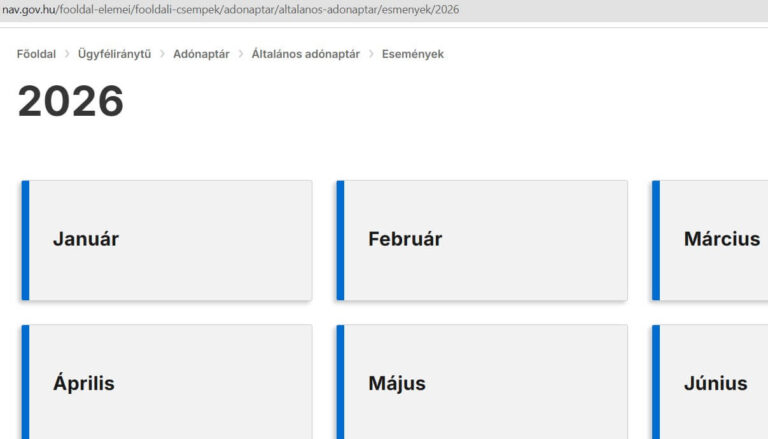Click chevron between Adónaptár and Általános adónaptár
The image size is (768, 439).
click(x=240, y=54)
